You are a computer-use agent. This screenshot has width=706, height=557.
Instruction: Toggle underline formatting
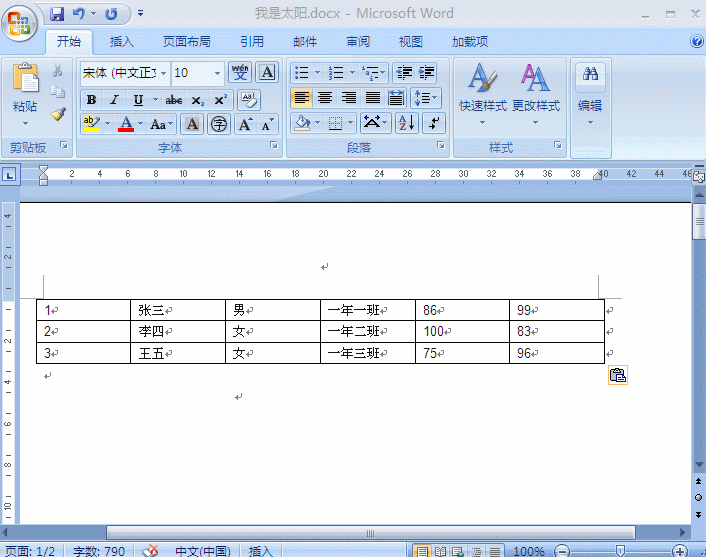click(138, 100)
